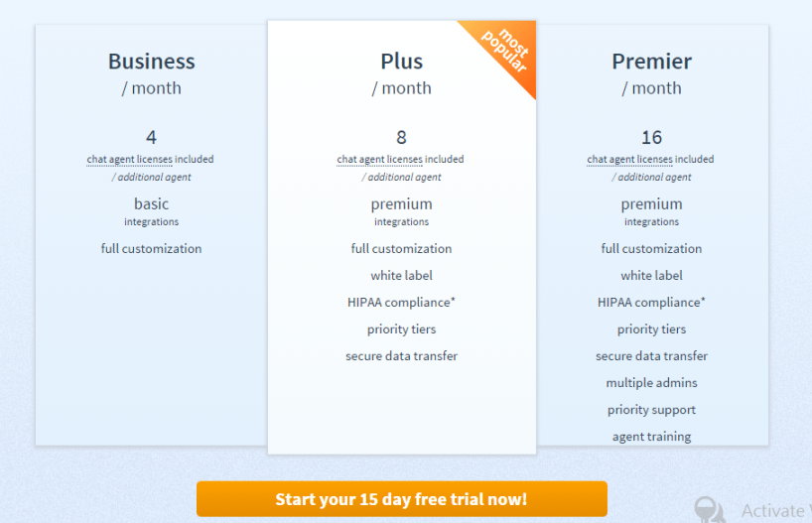Click HIPAA compliance in Premier plan
The width and height of the screenshot is (812, 523).
[651, 303]
